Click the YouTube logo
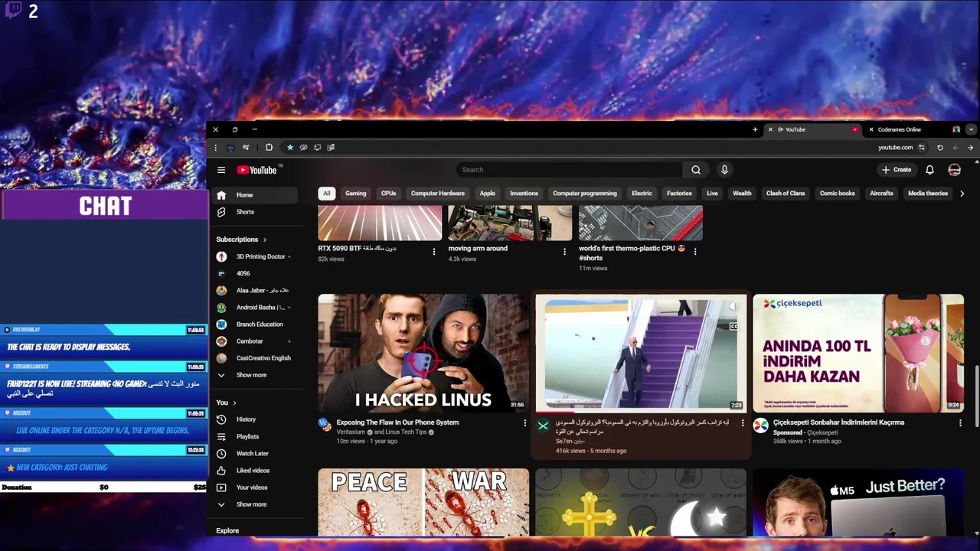The height and width of the screenshot is (551, 980). point(258,170)
